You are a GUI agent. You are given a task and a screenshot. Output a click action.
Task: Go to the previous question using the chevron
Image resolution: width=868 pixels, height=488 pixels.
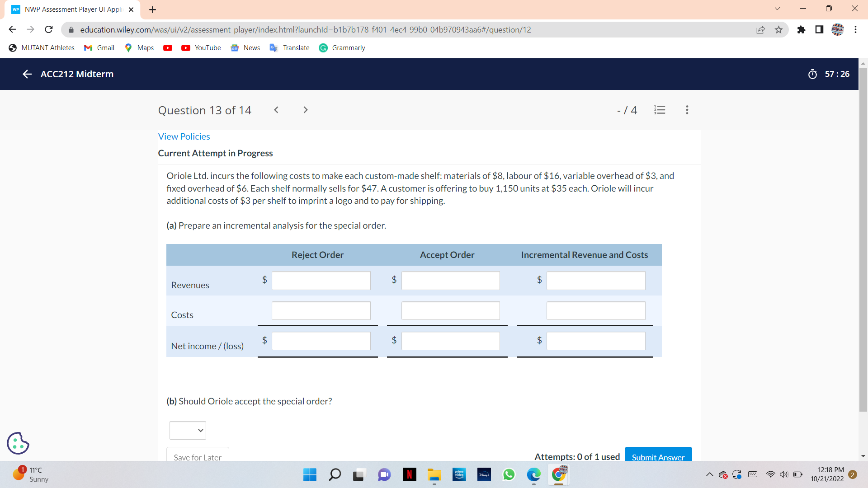(x=276, y=110)
